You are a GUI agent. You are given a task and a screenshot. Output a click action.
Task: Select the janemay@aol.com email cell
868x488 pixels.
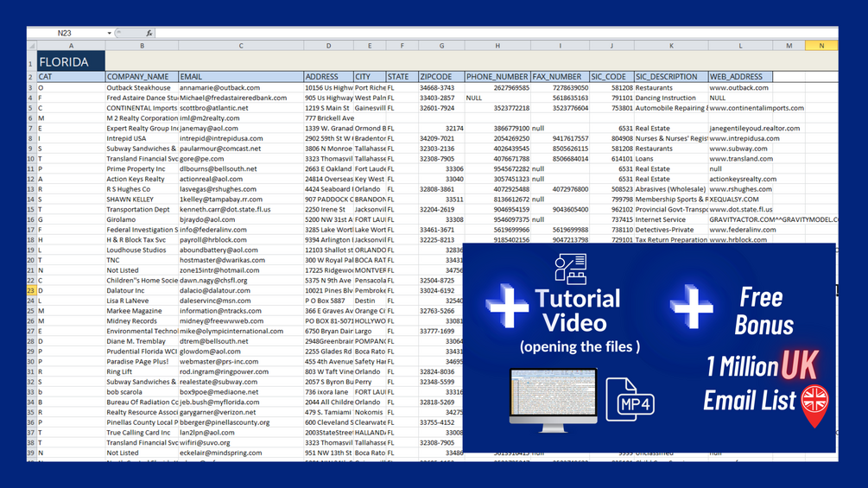tap(241, 129)
